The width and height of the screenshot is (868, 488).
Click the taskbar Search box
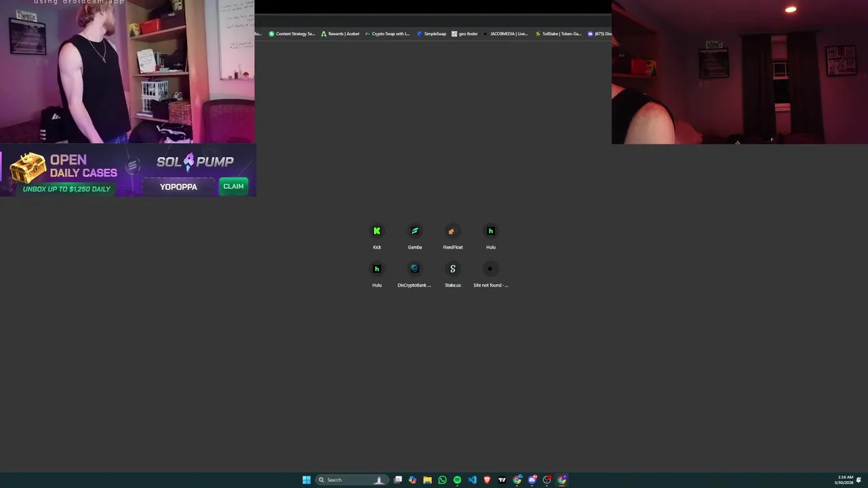[352, 480]
